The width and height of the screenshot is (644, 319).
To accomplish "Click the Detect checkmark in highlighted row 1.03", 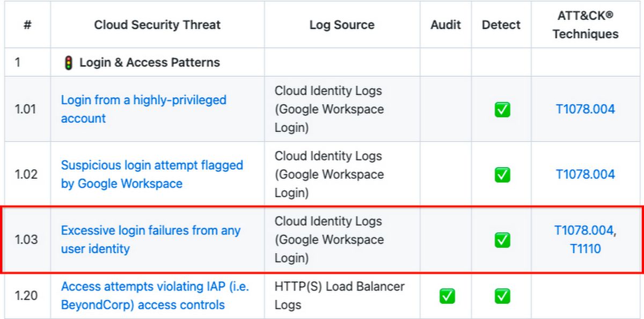I will (502, 240).
